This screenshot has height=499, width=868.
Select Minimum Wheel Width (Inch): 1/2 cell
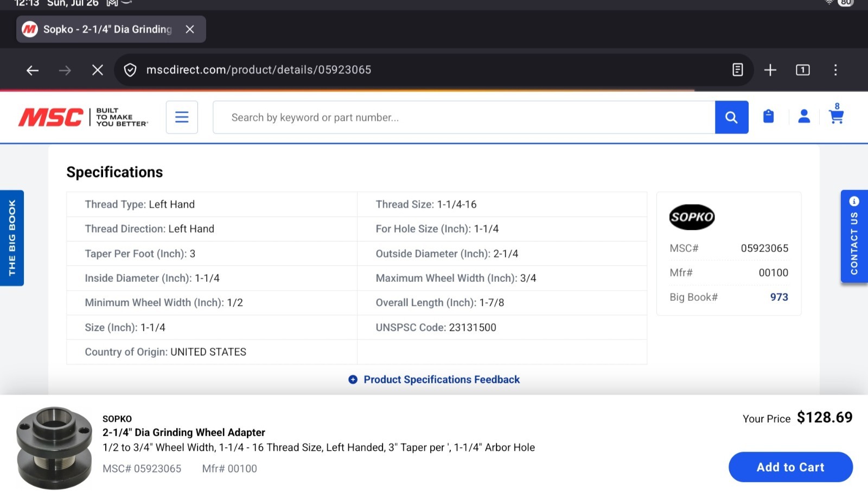pyautogui.click(x=212, y=302)
